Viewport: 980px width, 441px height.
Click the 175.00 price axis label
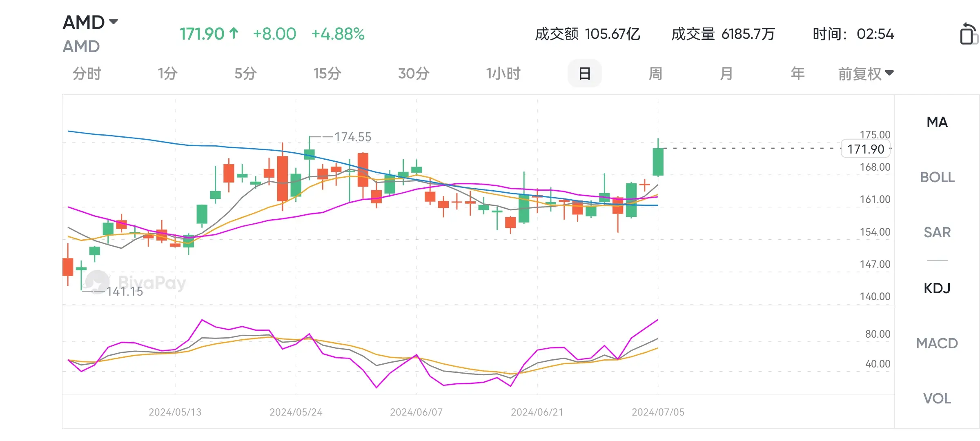pos(875,135)
